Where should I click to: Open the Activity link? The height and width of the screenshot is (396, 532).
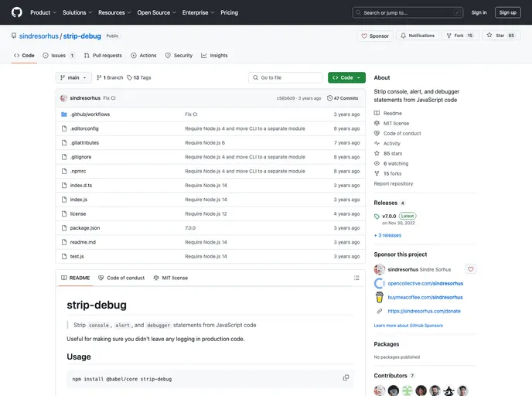pyautogui.click(x=387, y=144)
